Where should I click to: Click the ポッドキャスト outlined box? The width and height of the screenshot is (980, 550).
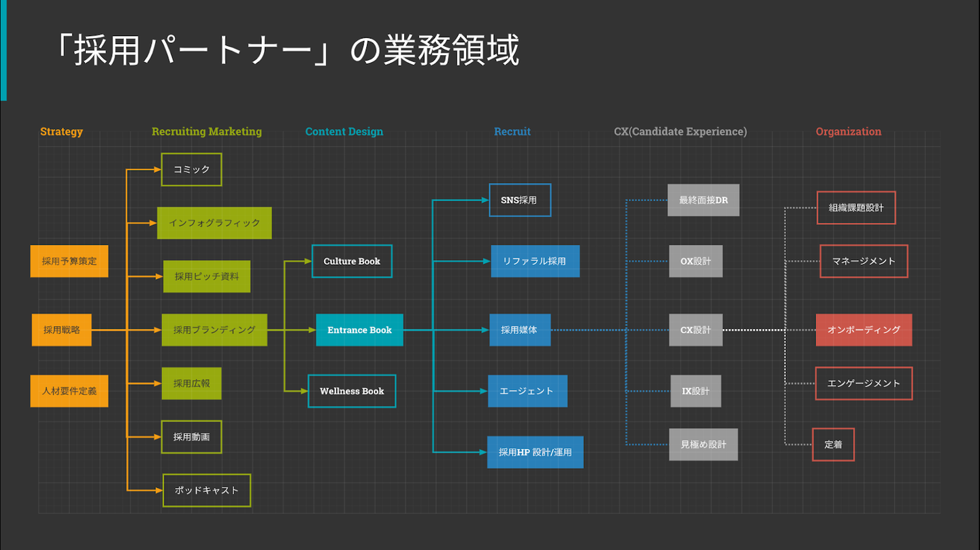pos(207,490)
